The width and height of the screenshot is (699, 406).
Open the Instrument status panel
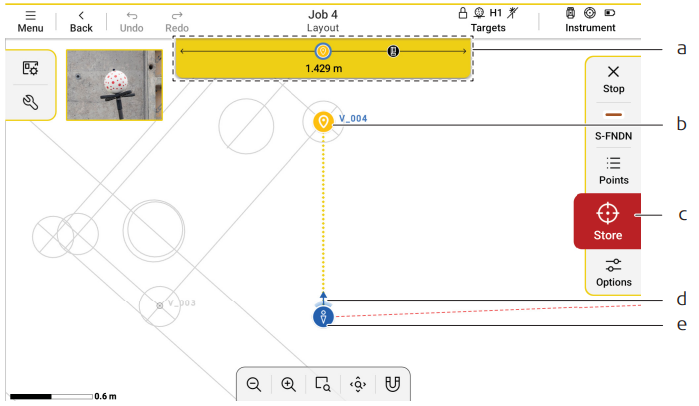tap(590, 21)
